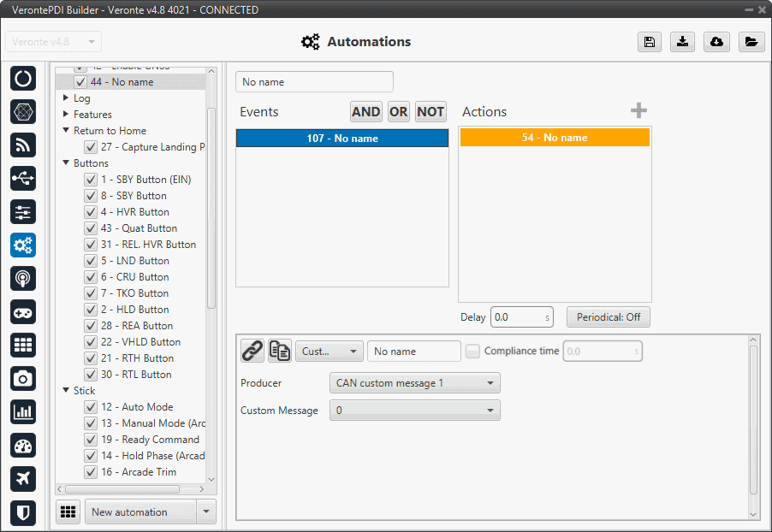The height and width of the screenshot is (532, 772).
Task: Open the folder icon in top toolbar
Action: 751,42
